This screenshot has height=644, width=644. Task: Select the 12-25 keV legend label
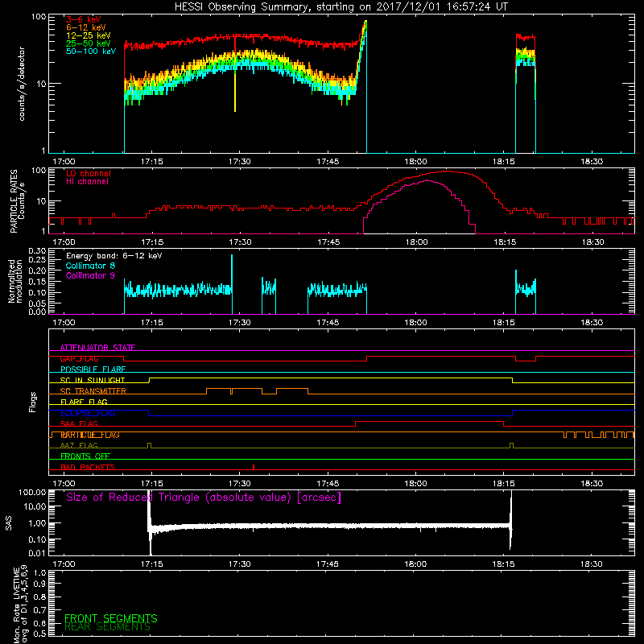click(x=89, y=35)
